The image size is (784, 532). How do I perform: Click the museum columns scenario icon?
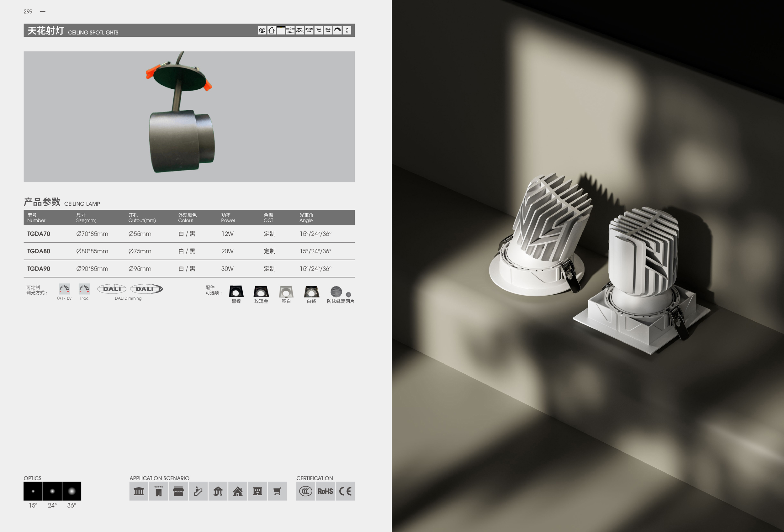coord(139,491)
